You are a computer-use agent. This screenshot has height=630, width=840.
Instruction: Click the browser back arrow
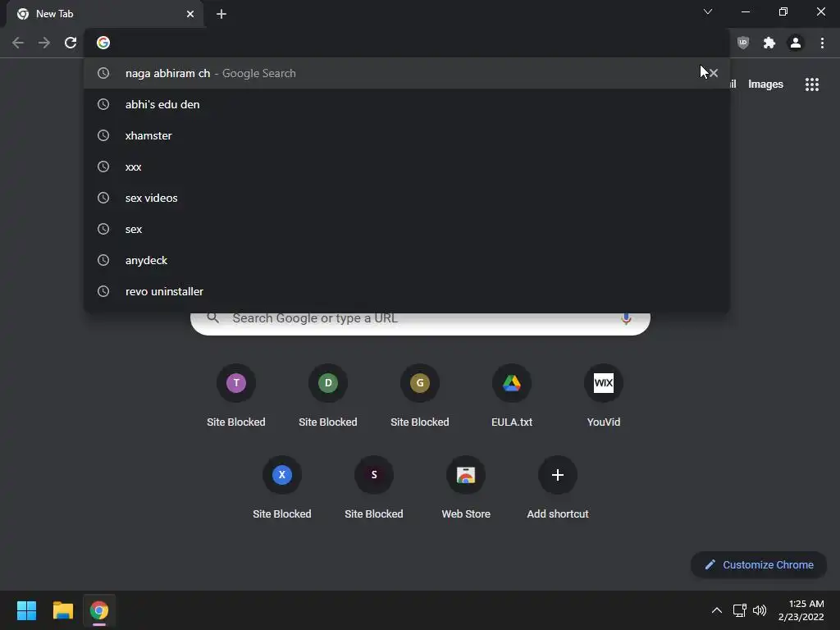click(18, 43)
